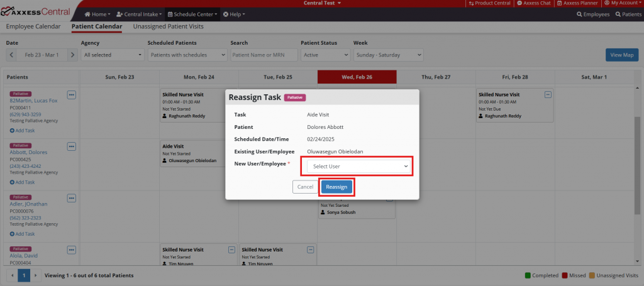644x286 pixels.
Task: Open the ellipsis menu beside Abbott, Dolores
Action: tap(71, 146)
